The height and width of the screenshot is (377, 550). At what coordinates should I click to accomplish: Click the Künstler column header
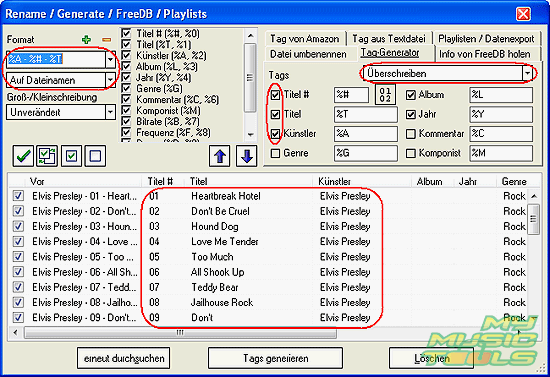coord(362,181)
